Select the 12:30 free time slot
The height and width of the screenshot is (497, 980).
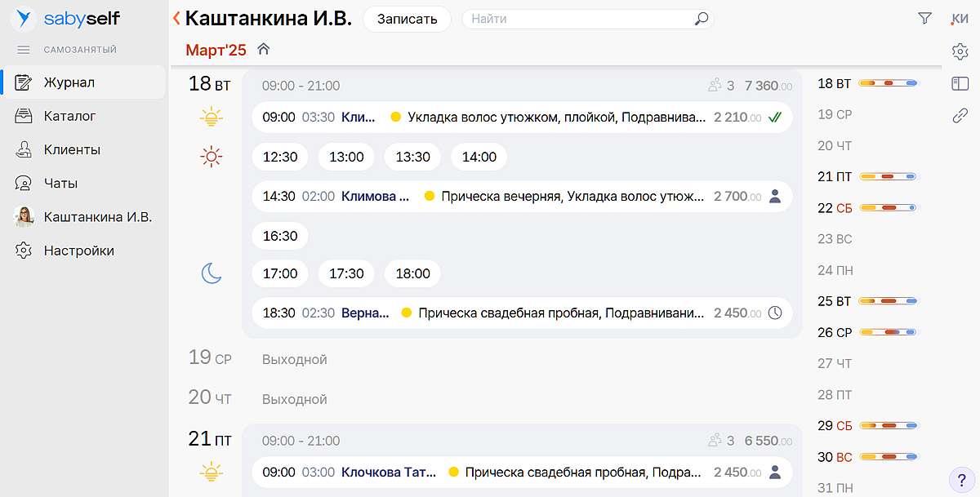[280, 157]
